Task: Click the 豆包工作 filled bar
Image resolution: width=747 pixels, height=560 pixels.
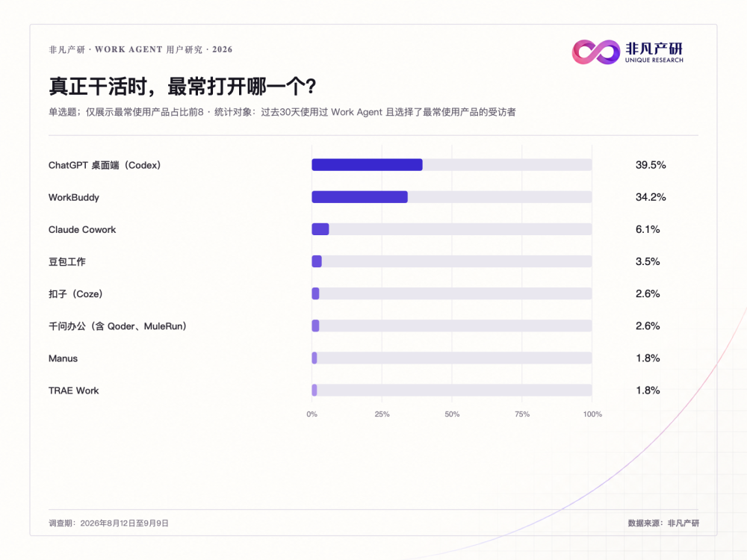Action: click(317, 261)
